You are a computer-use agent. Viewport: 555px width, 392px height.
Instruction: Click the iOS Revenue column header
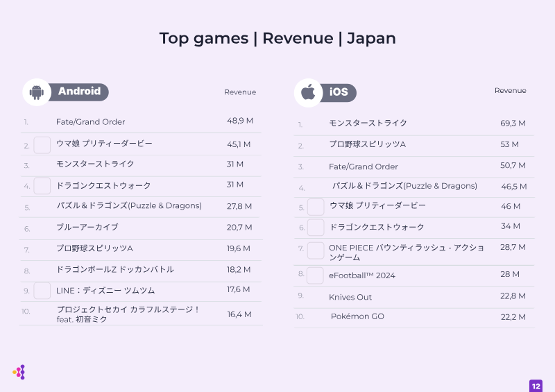click(510, 91)
